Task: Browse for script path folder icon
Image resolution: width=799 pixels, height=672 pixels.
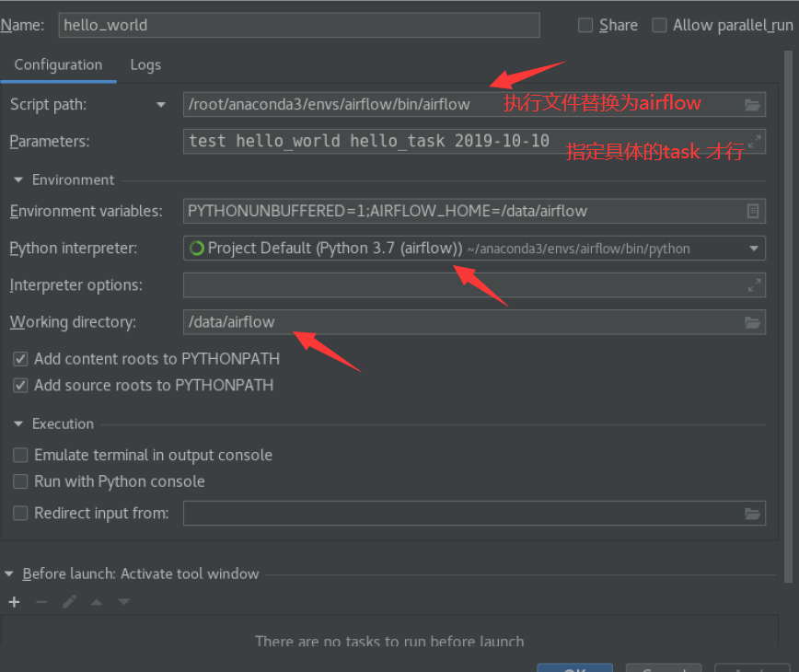Action: point(752,105)
